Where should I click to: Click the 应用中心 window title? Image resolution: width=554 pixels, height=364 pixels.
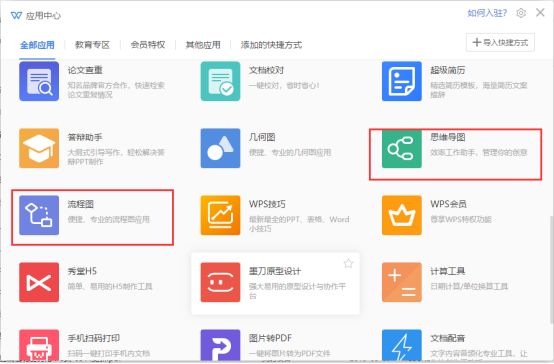pos(43,16)
